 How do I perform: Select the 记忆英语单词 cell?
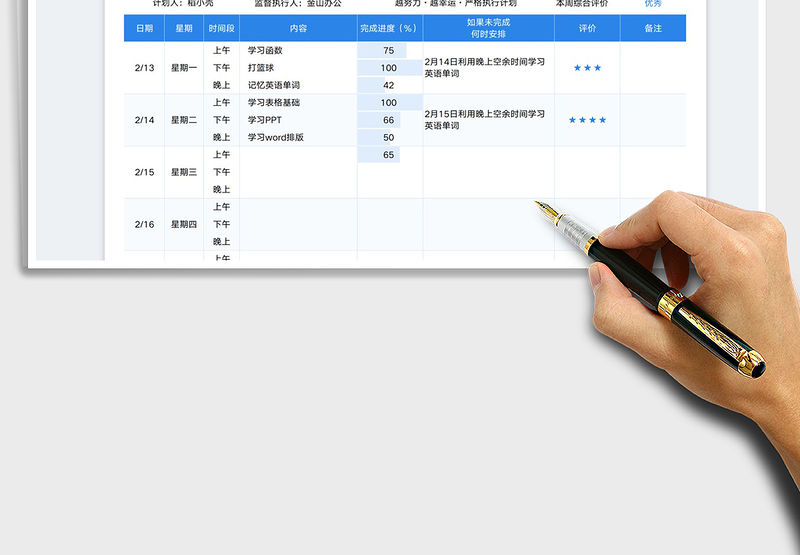pos(273,85)
